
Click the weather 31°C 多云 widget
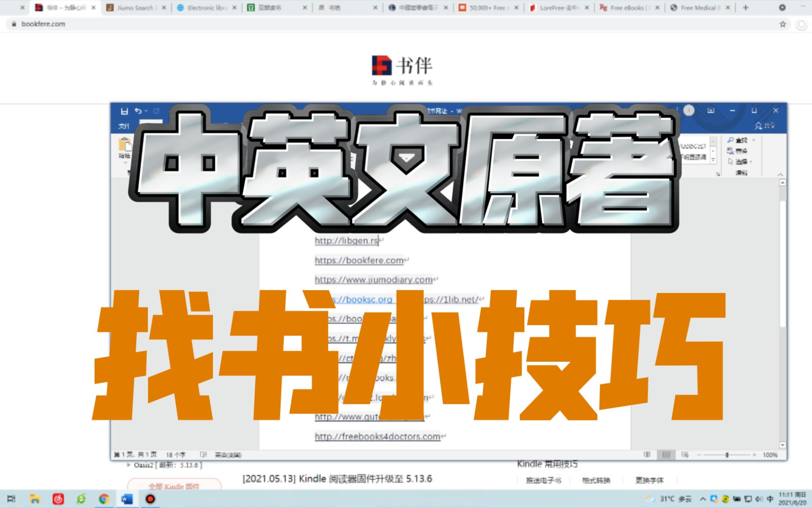pos(669,499)
